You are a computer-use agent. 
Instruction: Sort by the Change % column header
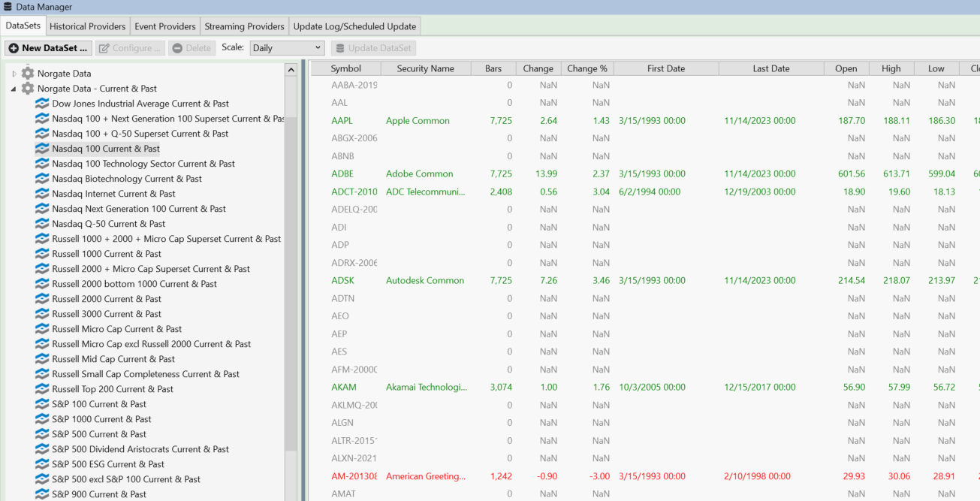coord(586,68)
